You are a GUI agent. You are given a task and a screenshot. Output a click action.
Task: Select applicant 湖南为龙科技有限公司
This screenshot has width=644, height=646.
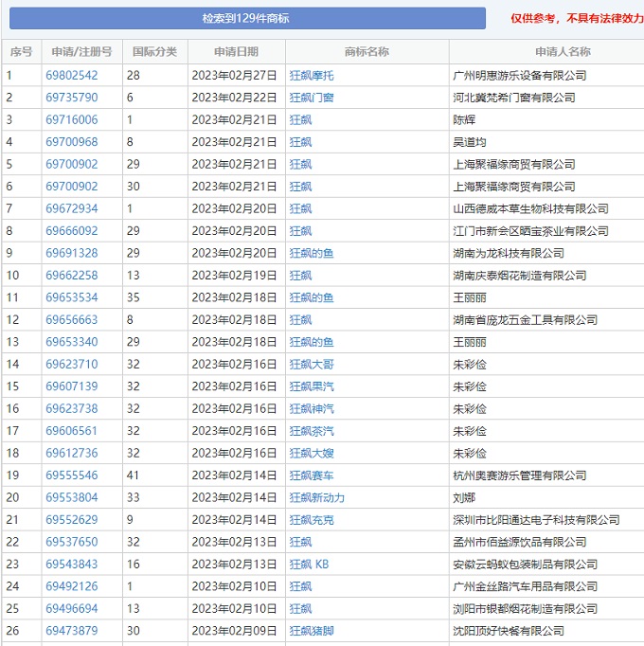pos(509,254)
